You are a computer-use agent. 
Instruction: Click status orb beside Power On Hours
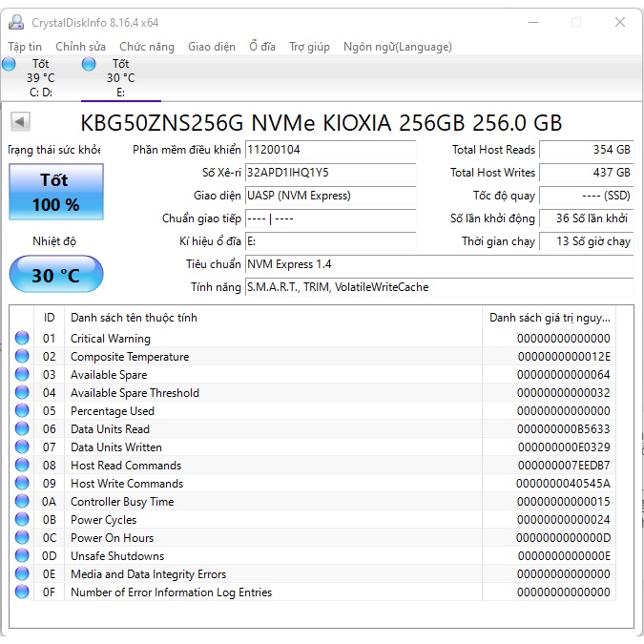(x=22, y=538)
